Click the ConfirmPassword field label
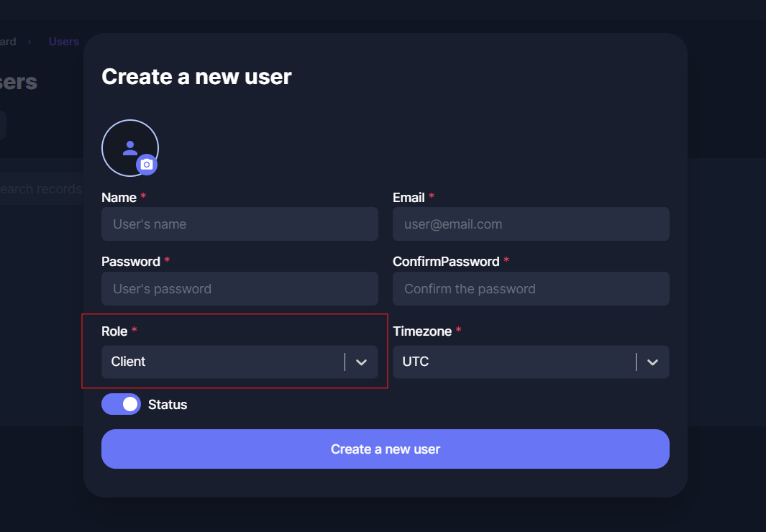Viewport: 766px width, 532px height. 446,262
